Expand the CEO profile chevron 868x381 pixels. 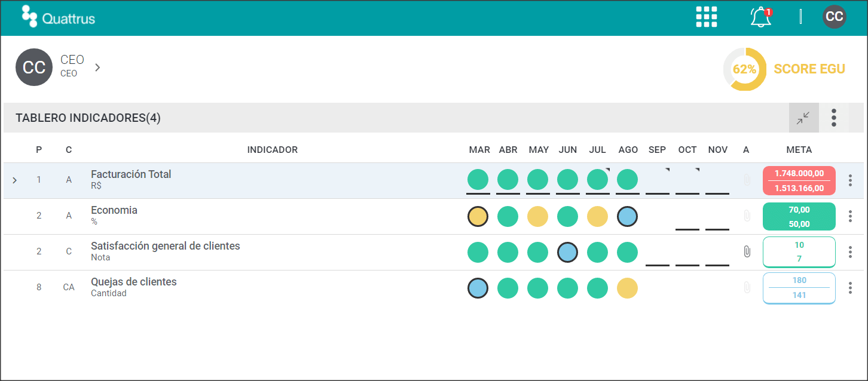pyautogui.click(x=97, y=67)
